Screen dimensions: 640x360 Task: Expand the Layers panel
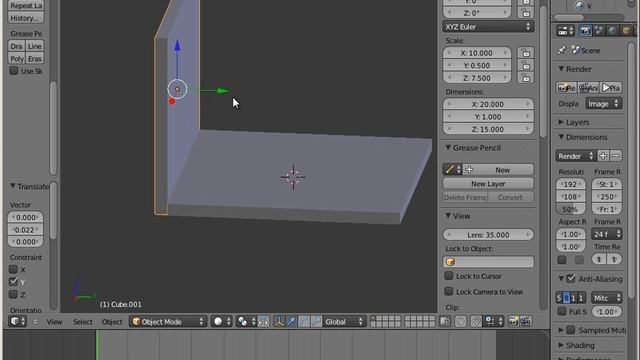[x=561, y=122]
